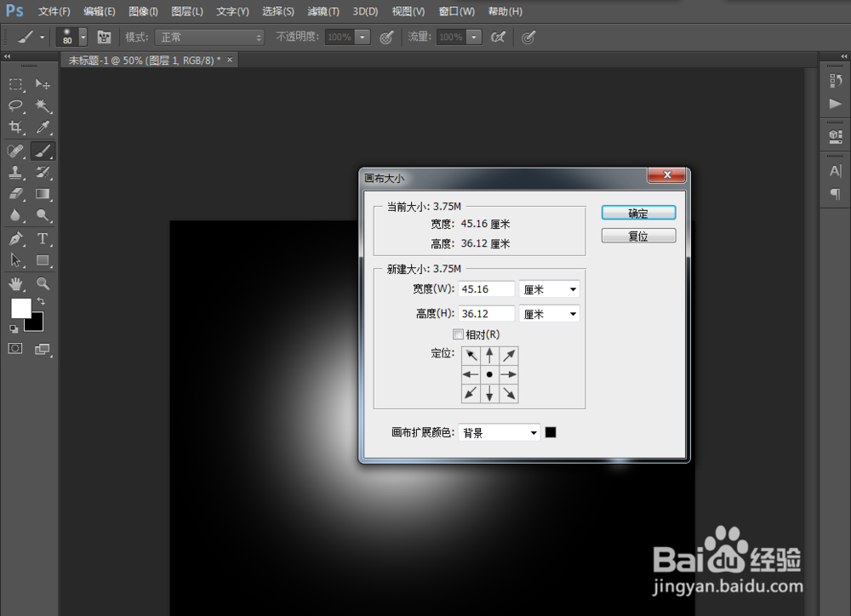Close the 画布大小 dialog

(667, 174)
